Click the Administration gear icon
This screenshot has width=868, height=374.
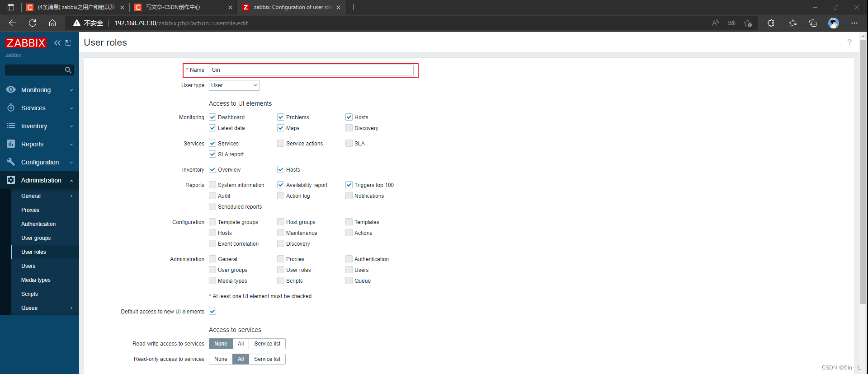point(11,180)
